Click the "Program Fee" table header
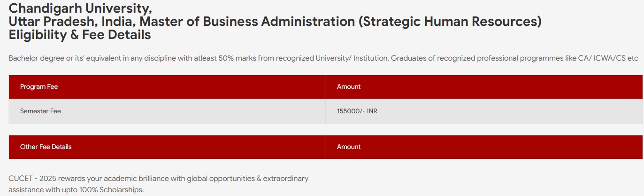Screen dimensions: 644x196 pos(39,87)
